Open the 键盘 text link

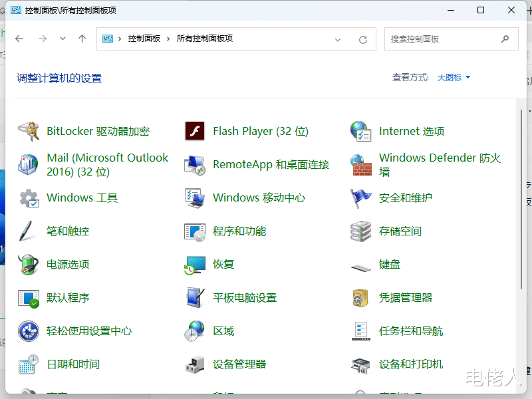pos(390,264)
